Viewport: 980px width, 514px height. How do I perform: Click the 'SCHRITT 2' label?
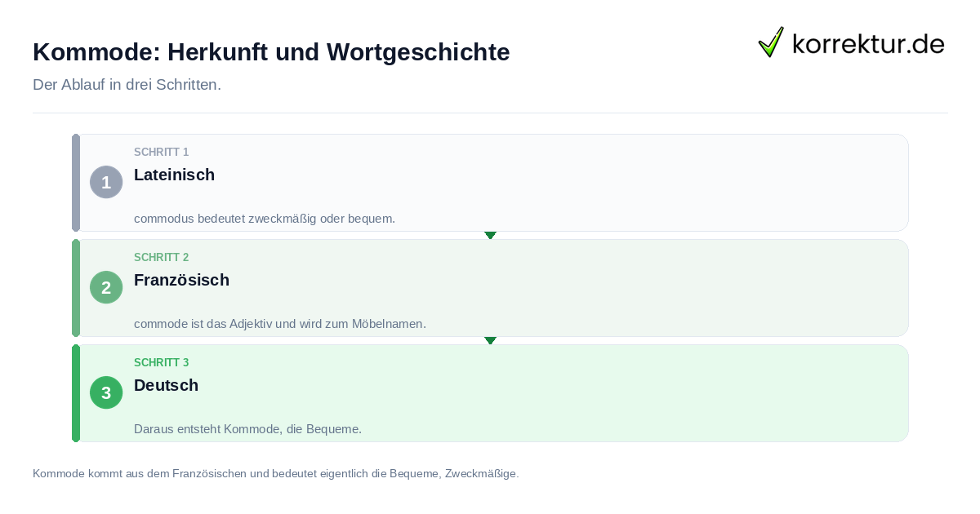coord(162,258)
